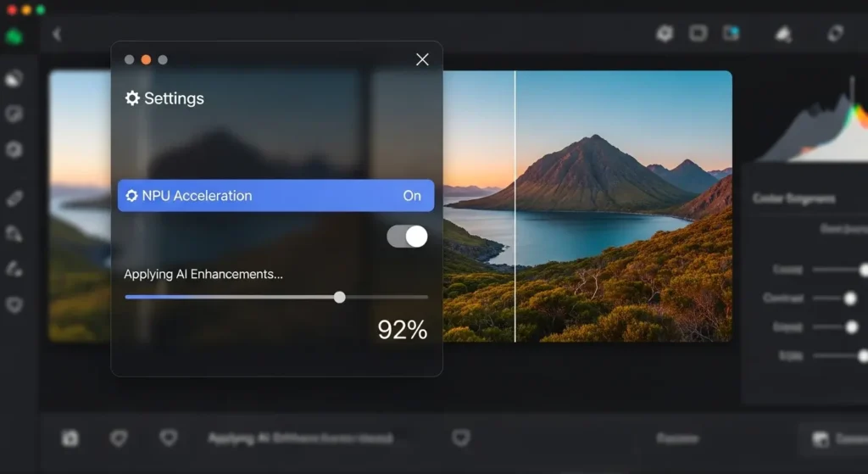Select the selection-with-cursor tool in the sidebar
The width and height of the screenshot is (868, 474).
pos(14,234)
